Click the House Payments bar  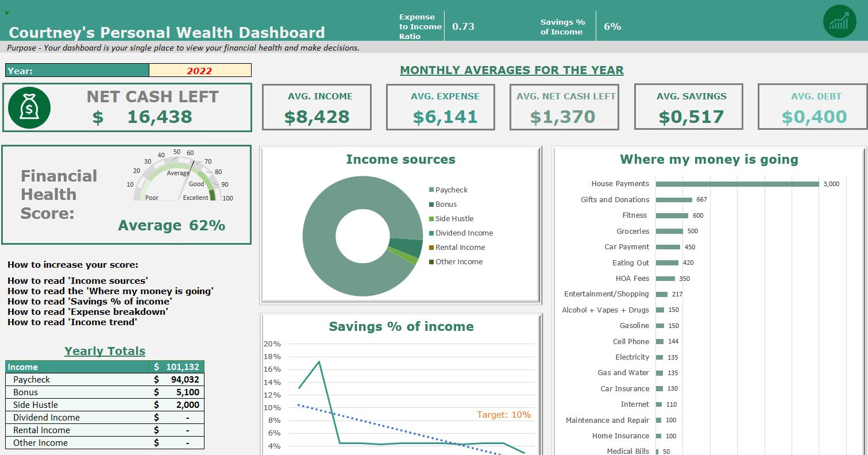click(x=737, y=184)
